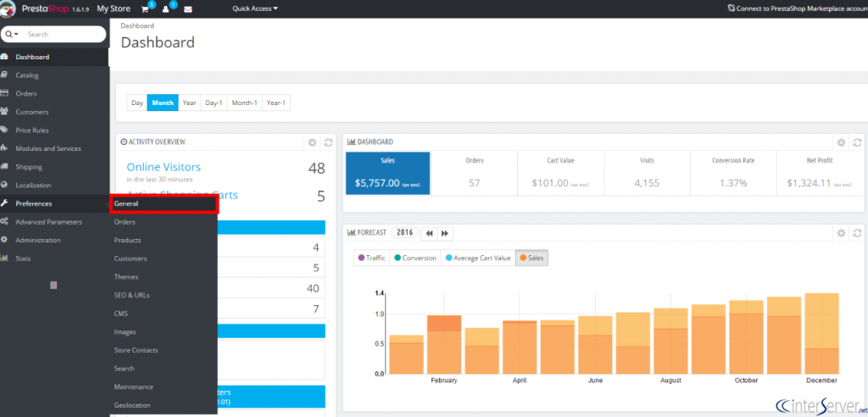Go to previous forecast year
The width and height of the screenshot is (868, 417).
click(429, 234)
